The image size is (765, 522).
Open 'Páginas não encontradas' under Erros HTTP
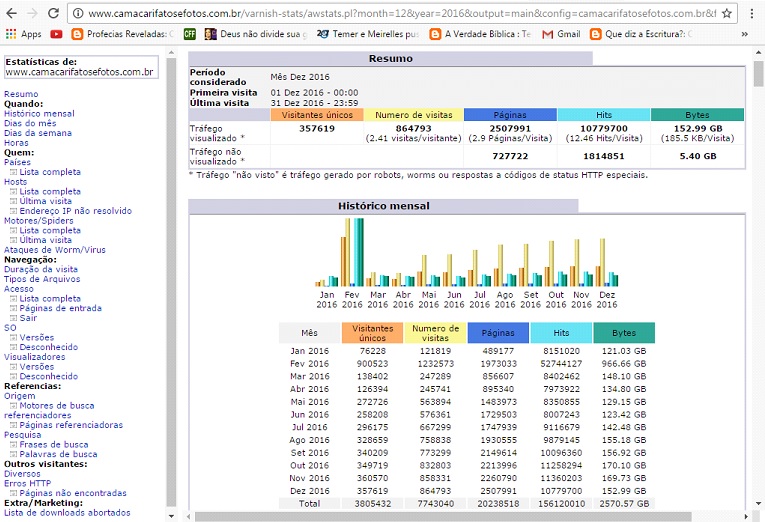click(72, 493)
